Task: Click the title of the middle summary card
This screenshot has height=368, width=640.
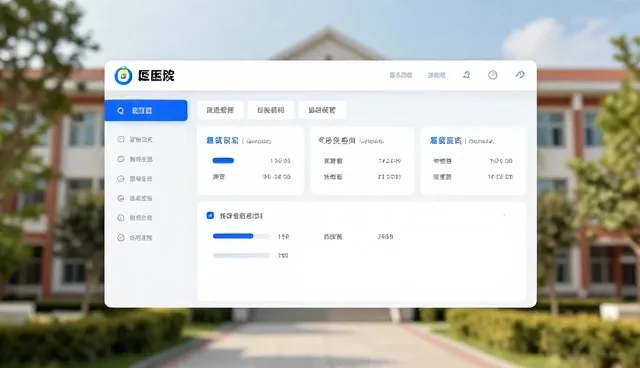Action: (337, 141)
